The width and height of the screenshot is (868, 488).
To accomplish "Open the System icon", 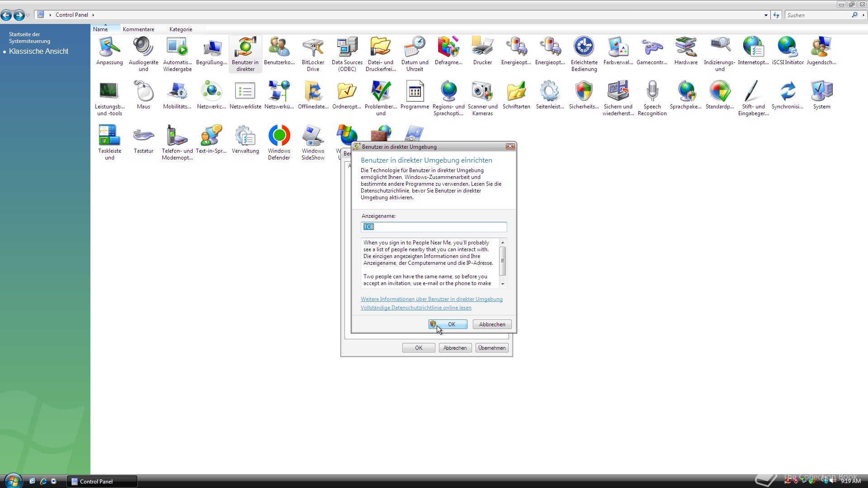I will (821, 95).
